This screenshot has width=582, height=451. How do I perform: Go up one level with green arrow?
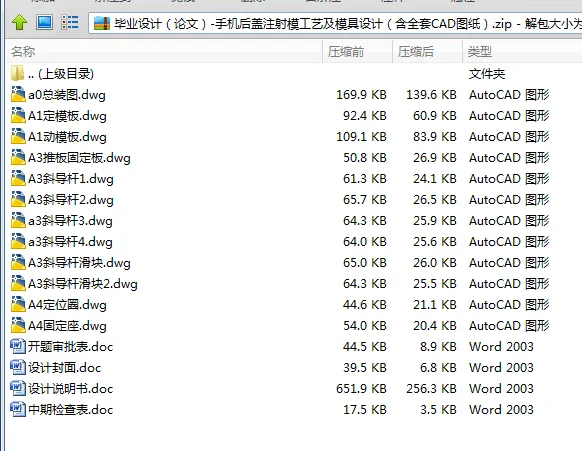pyautogui.click(x=20, y=23)
